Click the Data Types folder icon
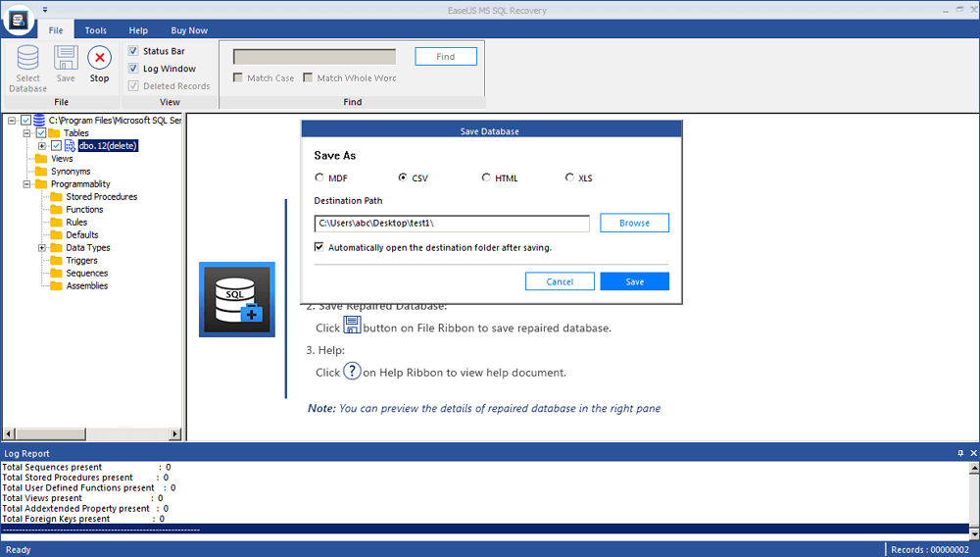The image size is (980, 557). coord(56,247)
